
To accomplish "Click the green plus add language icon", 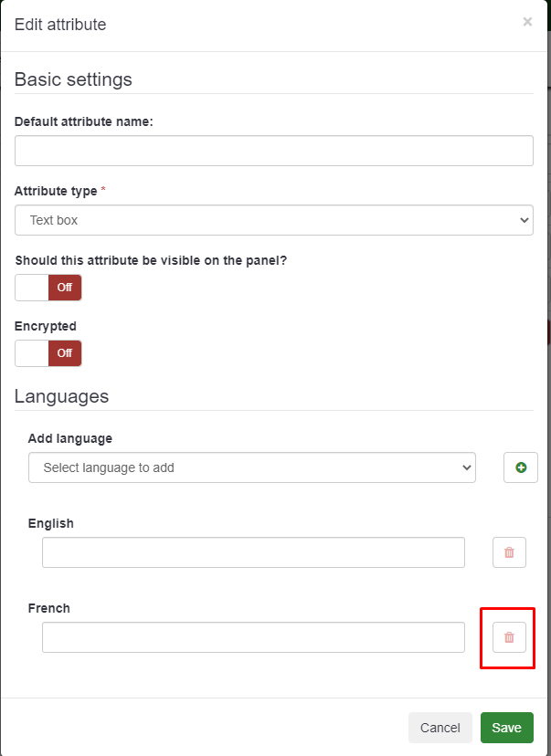I will pos(521,467).
